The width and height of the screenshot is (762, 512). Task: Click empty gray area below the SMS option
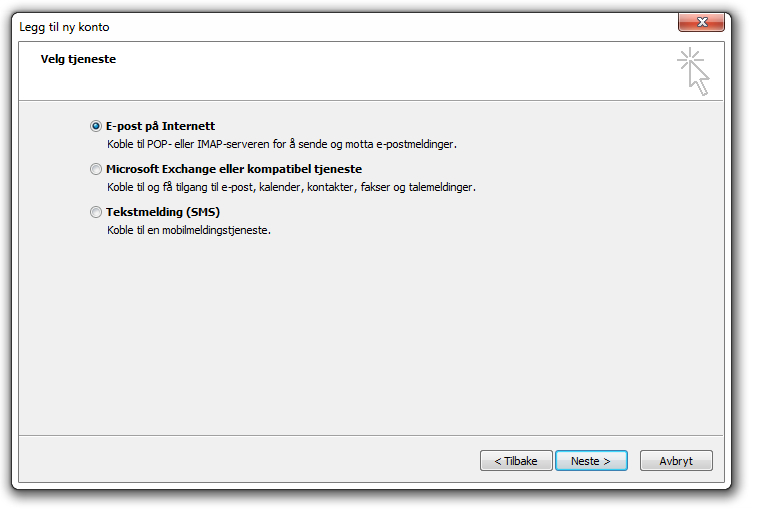click(x=369, y=335)
